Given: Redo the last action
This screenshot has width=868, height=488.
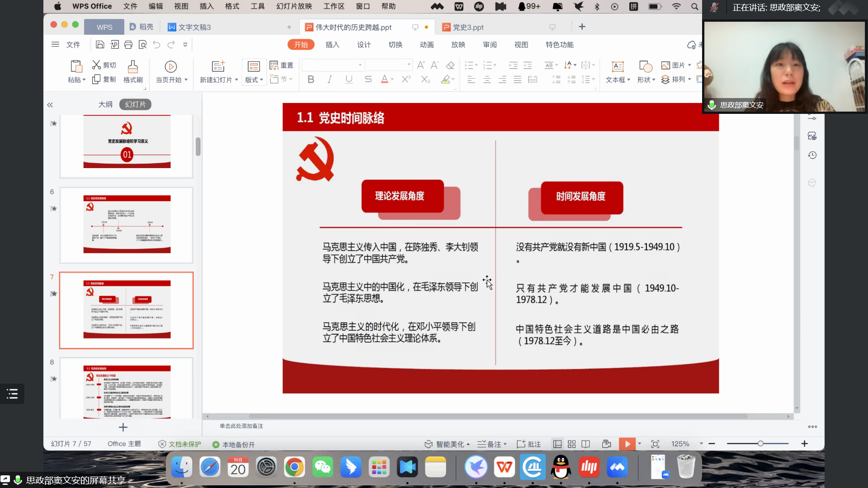Looking at the screenshot, I should tap(171, 45).
